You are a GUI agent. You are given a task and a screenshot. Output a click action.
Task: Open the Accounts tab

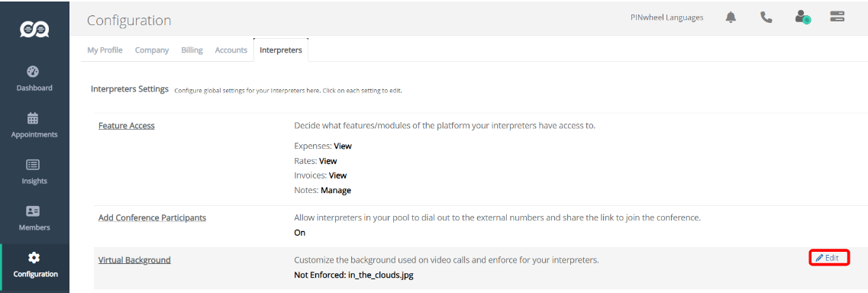click(231, 50)
